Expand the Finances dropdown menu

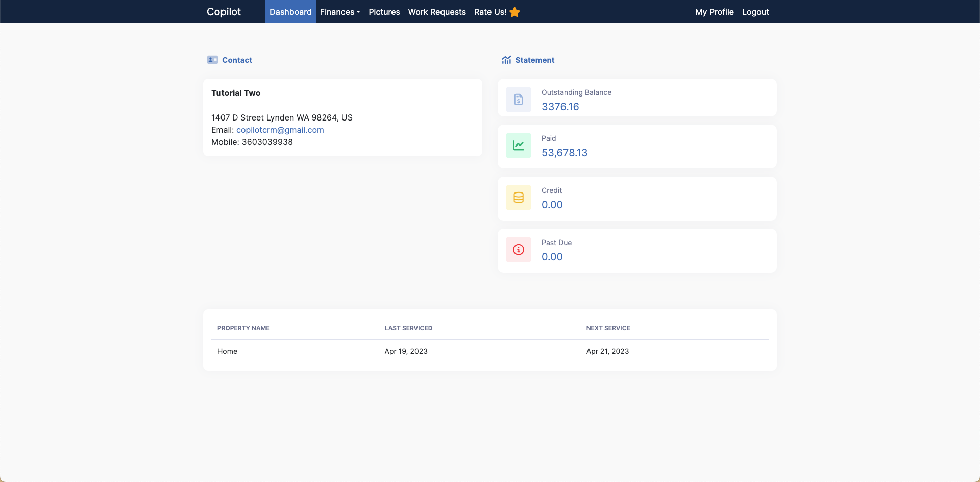click(x=340, y=12)
